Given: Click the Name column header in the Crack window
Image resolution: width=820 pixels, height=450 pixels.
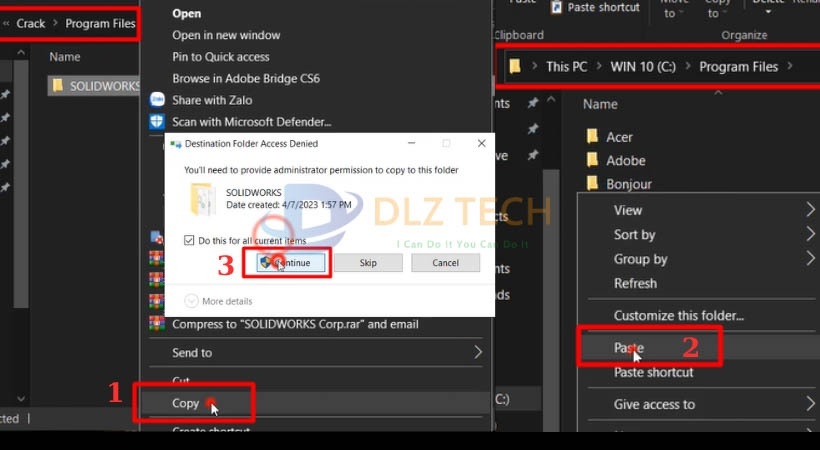Looking at the screenshot, I should (x=65, y=57).
